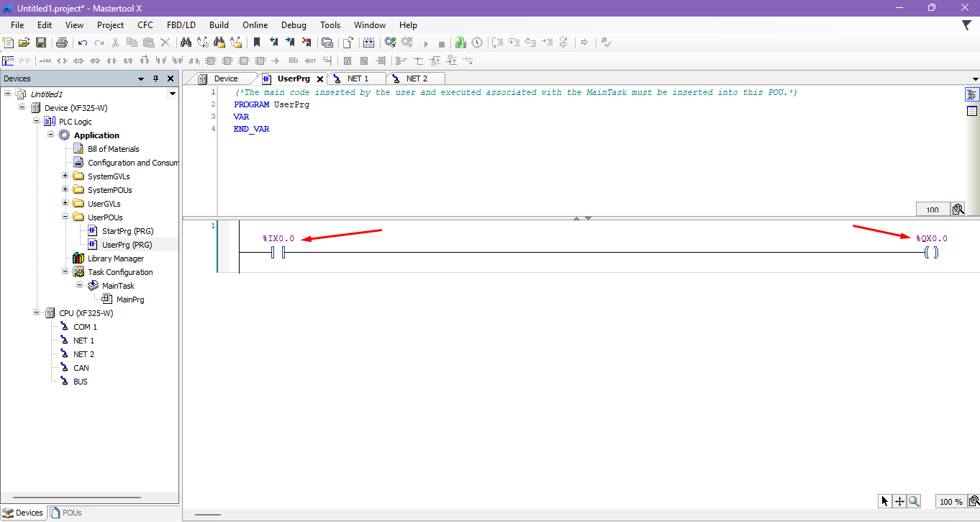Switch to the POUs panel tab

click(x=66, y=513)
